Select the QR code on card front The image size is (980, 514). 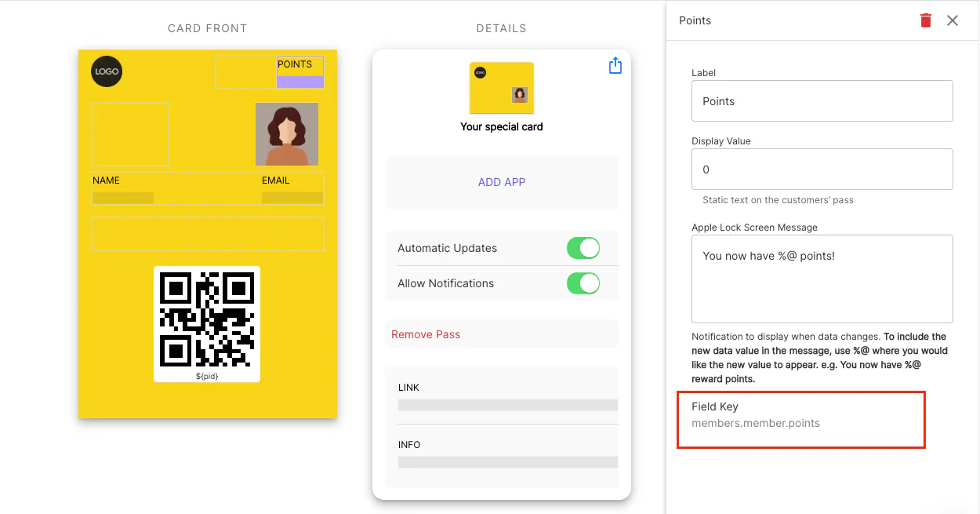[207, 319]
